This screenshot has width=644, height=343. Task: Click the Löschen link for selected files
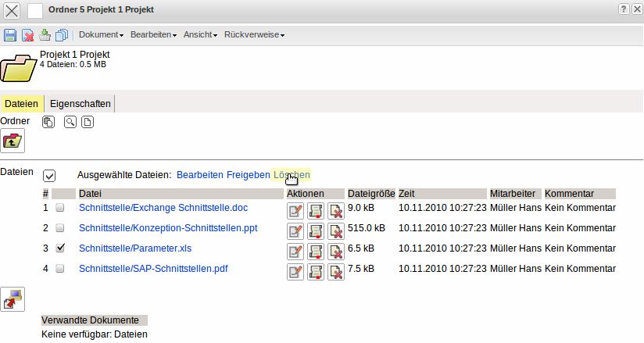tap(291, 175)
